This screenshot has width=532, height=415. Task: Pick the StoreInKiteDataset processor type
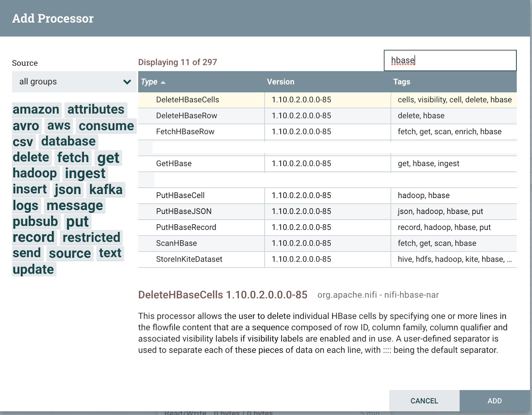pos(189,260)
